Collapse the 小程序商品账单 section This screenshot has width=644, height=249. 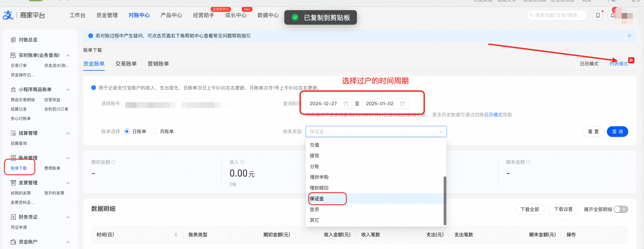(68, 89)
